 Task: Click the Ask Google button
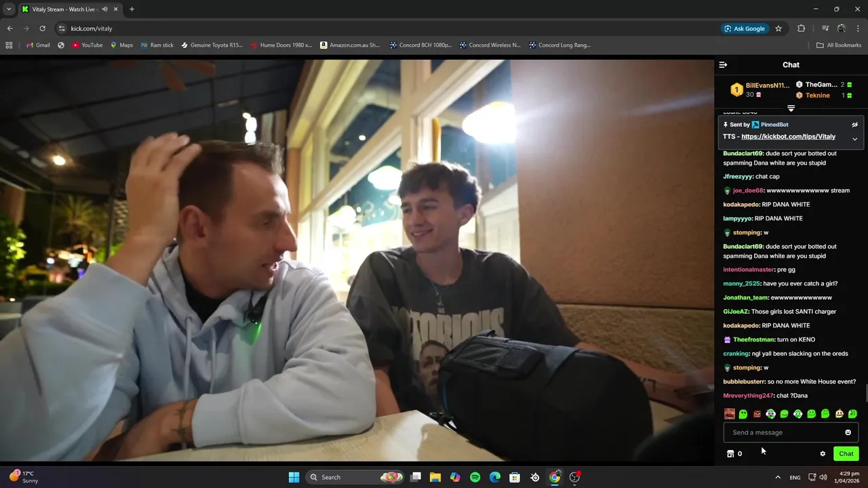pyautogui.click(x=745, y=28)
